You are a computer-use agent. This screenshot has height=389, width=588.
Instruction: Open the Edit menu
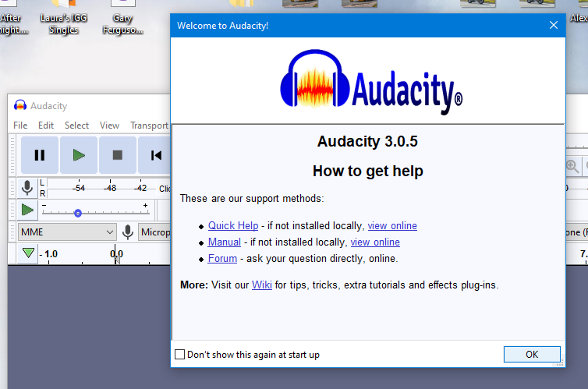(46, 126)
